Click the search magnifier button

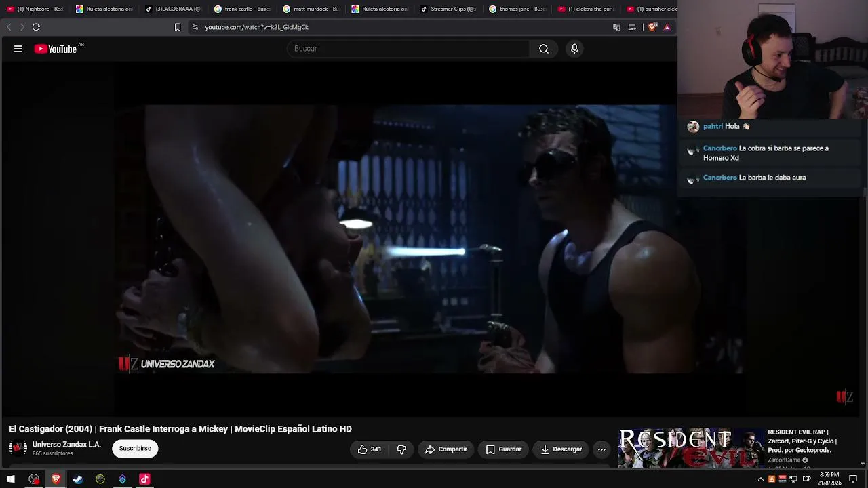click(x=544, y=49)
